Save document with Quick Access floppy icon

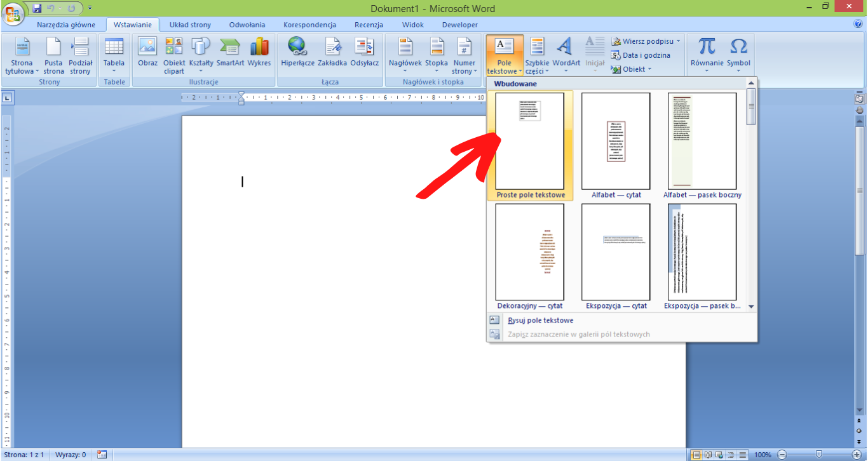click(37, 8)
